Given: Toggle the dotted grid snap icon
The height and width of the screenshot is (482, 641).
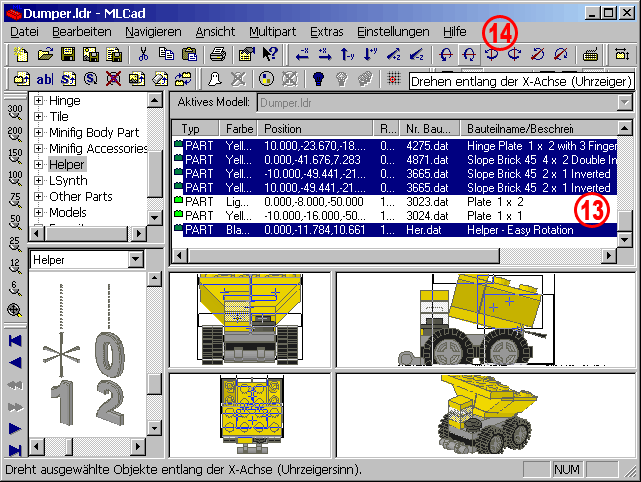Looking at the screenshot, I should click(393, 79).
